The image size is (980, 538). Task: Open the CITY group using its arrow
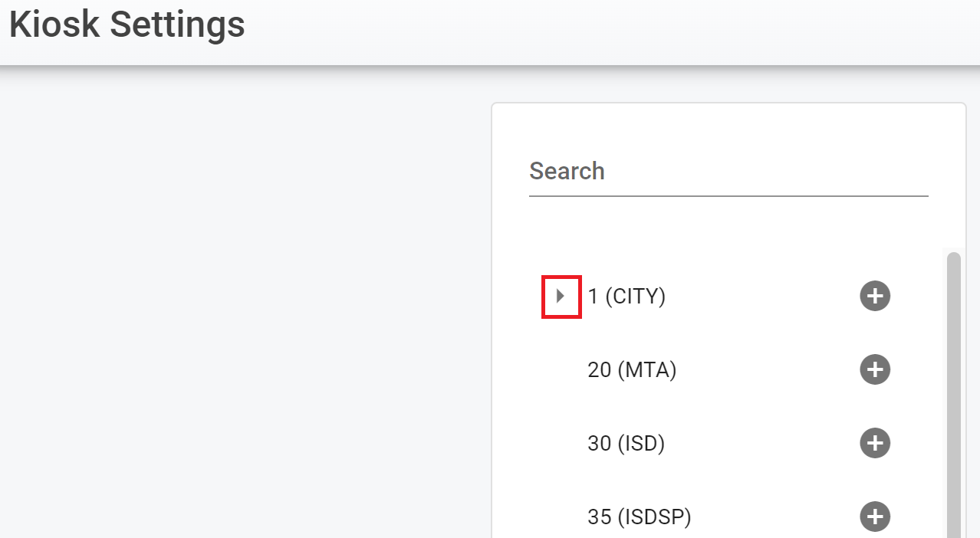561,296
